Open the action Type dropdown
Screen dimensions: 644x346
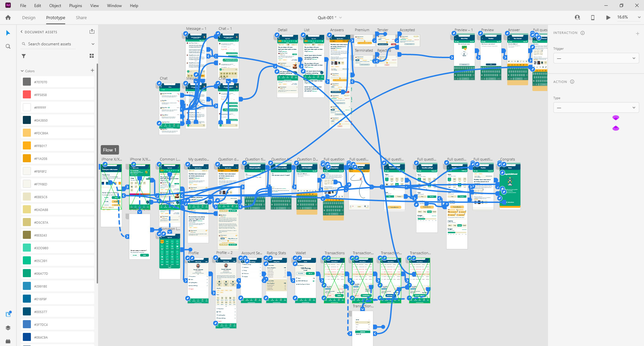click(596, 108)
